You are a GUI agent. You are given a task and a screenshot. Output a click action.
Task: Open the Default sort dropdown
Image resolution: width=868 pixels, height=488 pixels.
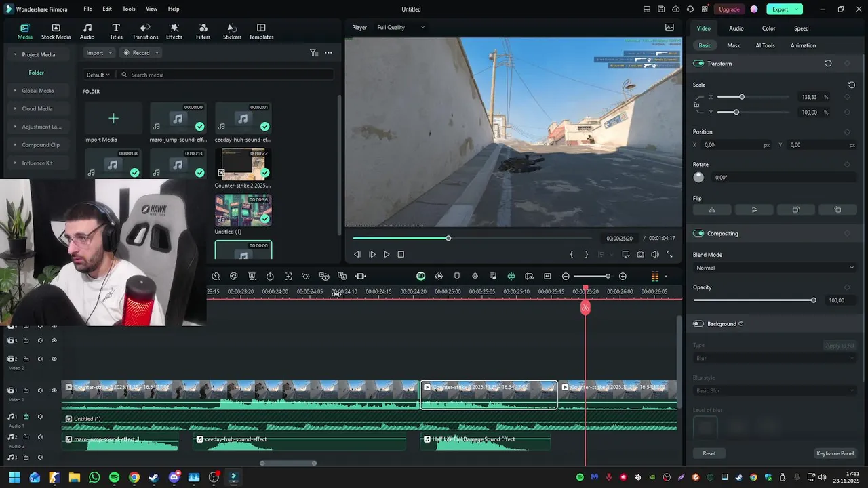(98, 75)
